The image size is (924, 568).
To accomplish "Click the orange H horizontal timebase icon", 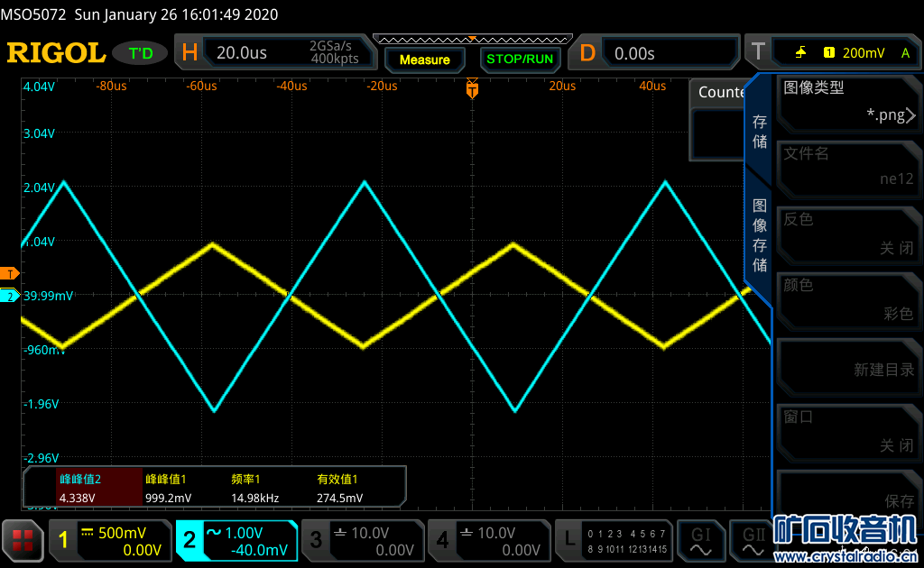I will tap(189, 53).
